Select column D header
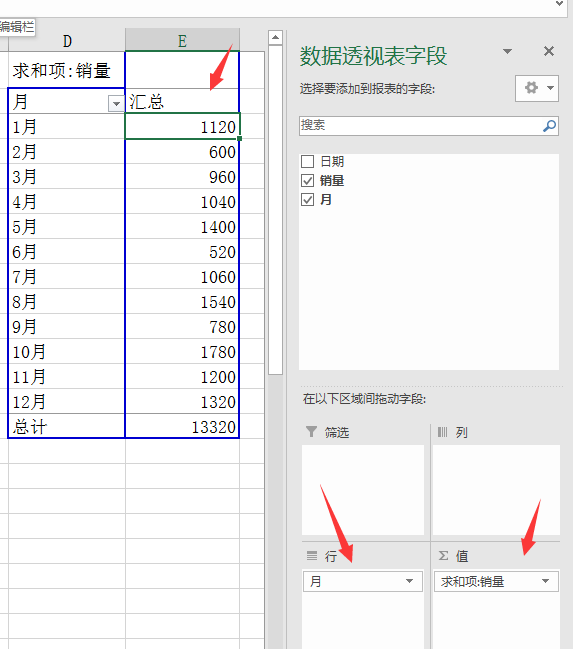 point(67,41)
